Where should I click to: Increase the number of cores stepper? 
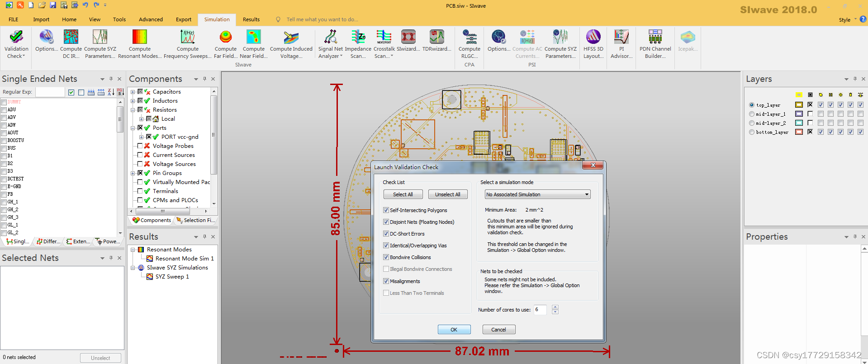click(555, 307)
